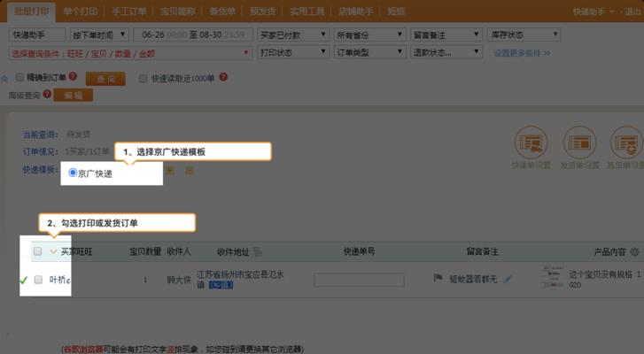Click the 快递单号 input field
Image resolution: width=644 pixels, height=354 pixels.
click(359, 280)
